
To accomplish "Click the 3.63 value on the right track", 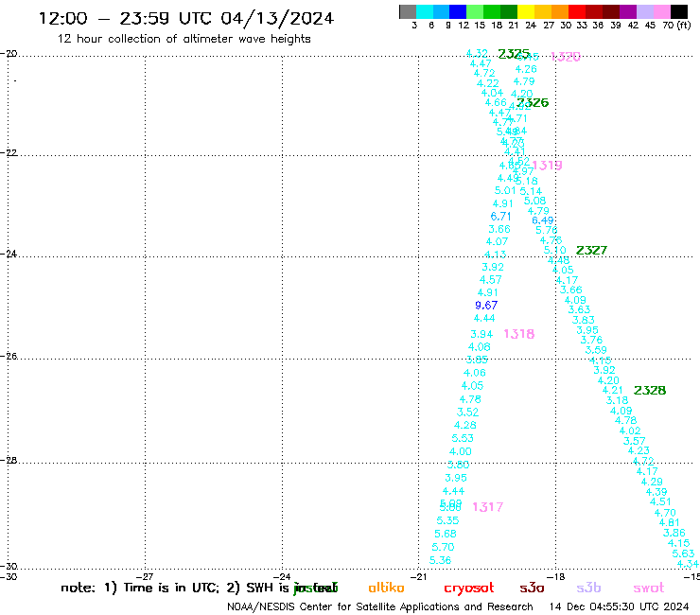I will click(579, 309).
